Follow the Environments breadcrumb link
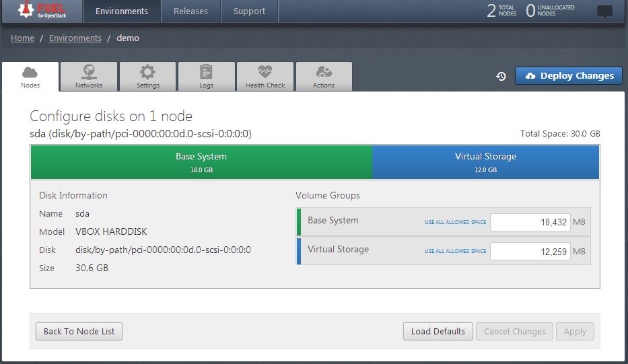The width and height of the screenshot is (628, 364). [75, 38]
